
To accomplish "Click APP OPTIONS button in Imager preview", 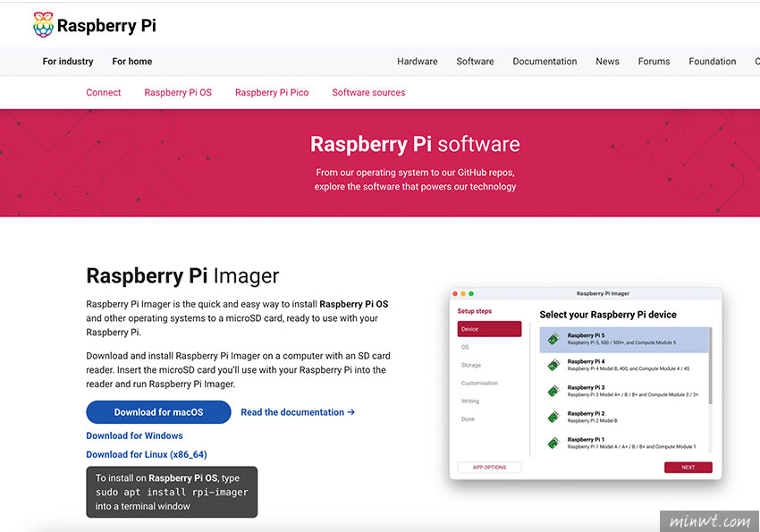I will pyautogui.click(x=490, y=468).
